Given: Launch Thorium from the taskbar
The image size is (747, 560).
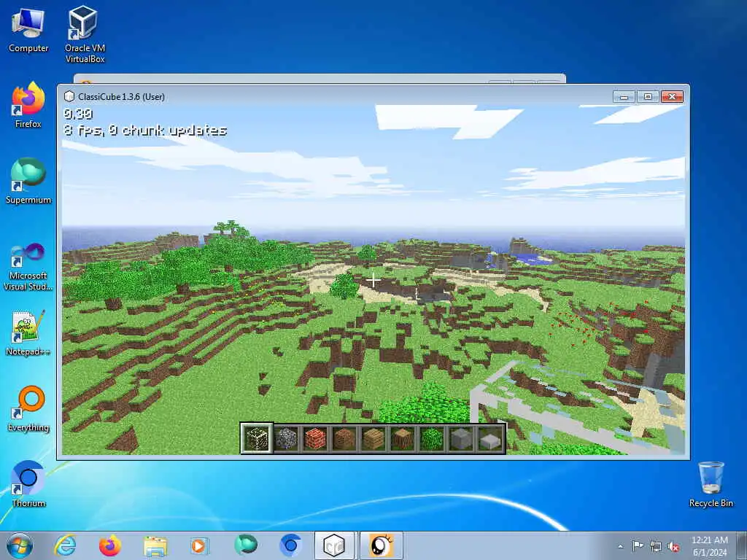Looking at the screenshot, I should 290,545.
